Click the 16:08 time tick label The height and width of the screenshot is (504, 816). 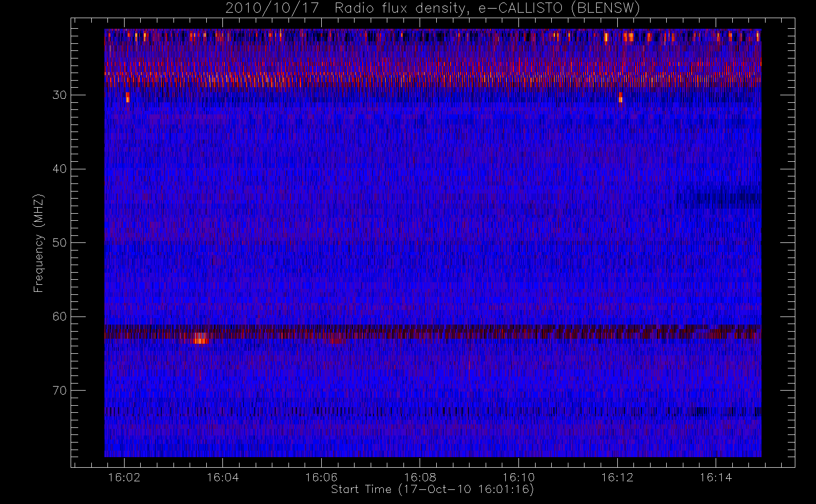click(x=420, y=477)
